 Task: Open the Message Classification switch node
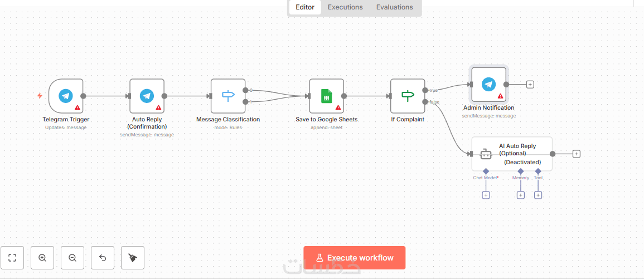tap(228, 96)
